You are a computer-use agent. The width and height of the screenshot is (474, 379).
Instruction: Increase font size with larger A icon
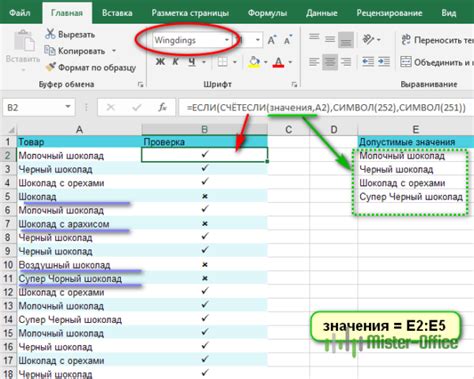[272, 40]
